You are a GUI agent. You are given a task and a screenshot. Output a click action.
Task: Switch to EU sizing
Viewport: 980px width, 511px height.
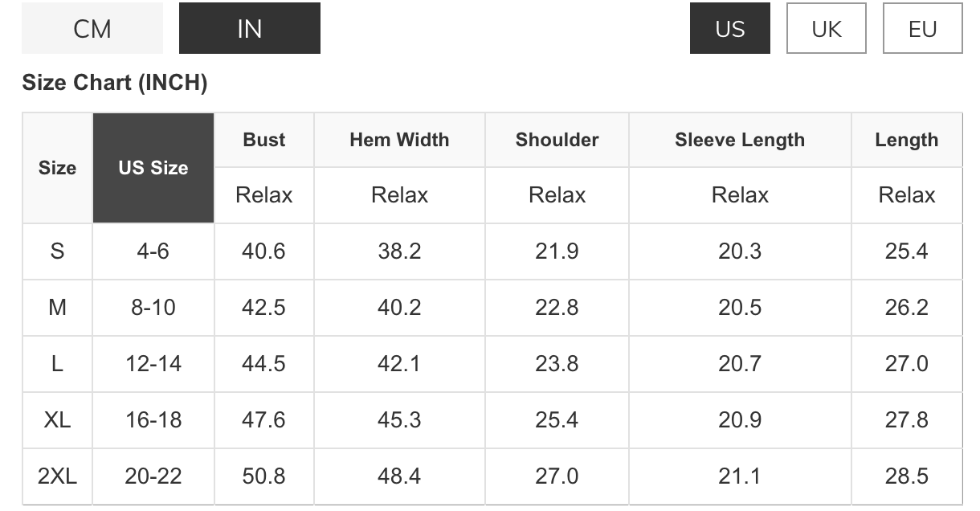(x=922, y=29)
